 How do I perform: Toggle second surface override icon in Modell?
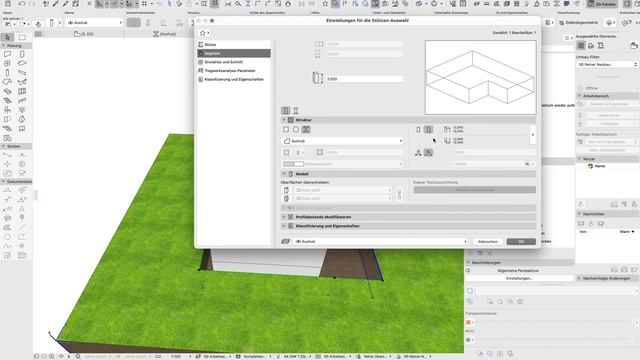pos(287,198)
